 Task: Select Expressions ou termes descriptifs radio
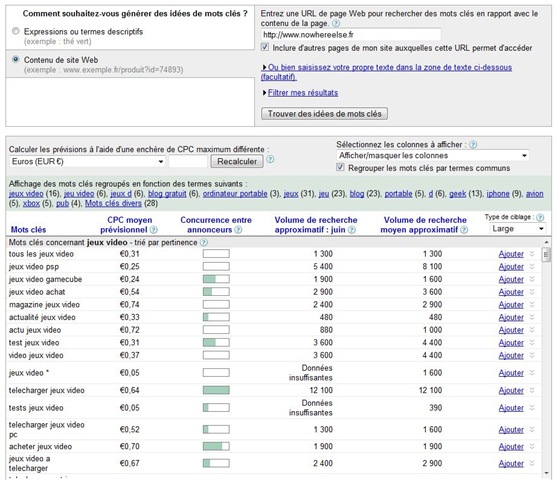pyautogui.click(x=16, y=31)
